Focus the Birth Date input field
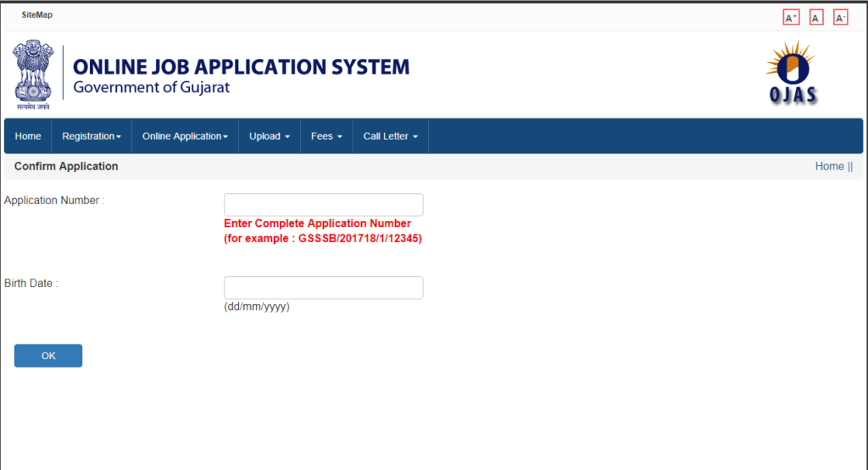This screenshot has height=470, width=868. tap(323, 288)
